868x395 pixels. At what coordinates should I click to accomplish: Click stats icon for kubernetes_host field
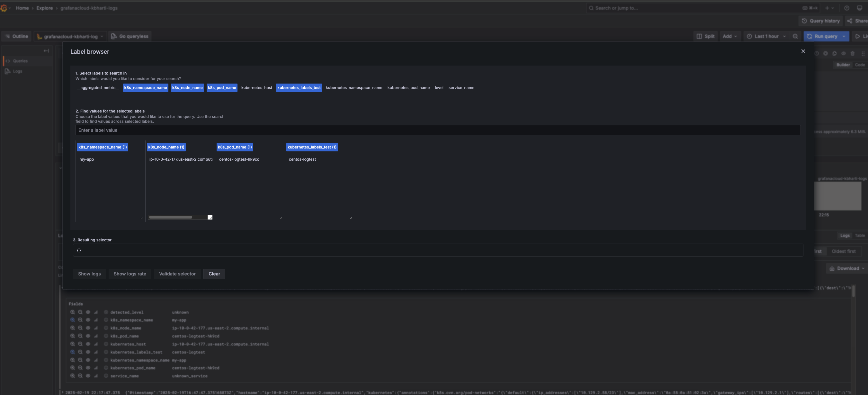pos(96,344)
